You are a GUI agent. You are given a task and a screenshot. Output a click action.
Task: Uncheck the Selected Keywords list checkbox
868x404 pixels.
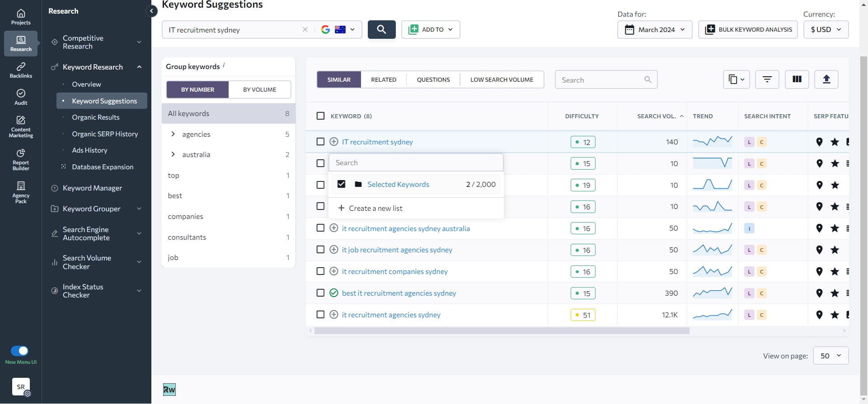(341, 184)
